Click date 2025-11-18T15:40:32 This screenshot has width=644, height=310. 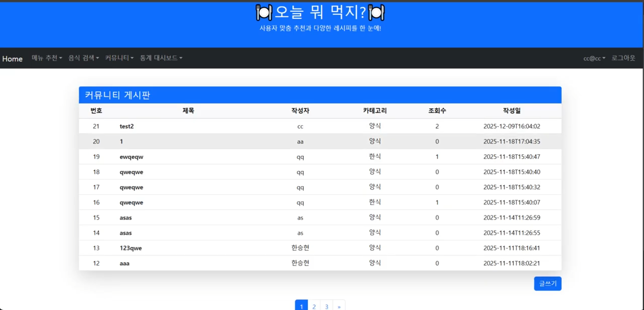(x=512, y=187)
